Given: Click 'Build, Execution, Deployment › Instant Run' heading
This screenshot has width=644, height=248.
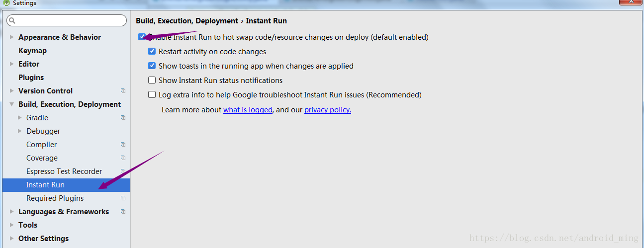Looking at the screenshot, I should 211,21.
